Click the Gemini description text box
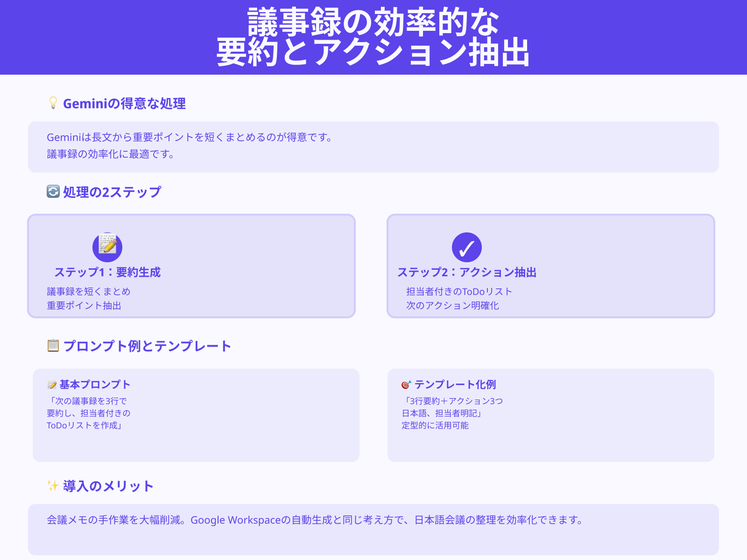The width and height of the screenshot is (747, 560). 373,146
